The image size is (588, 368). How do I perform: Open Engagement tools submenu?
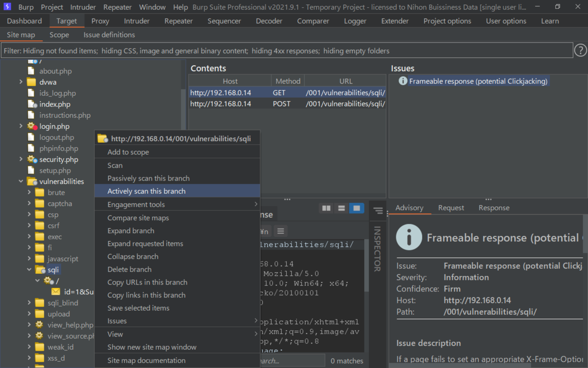pyautogui.click(x=177, y=205)
